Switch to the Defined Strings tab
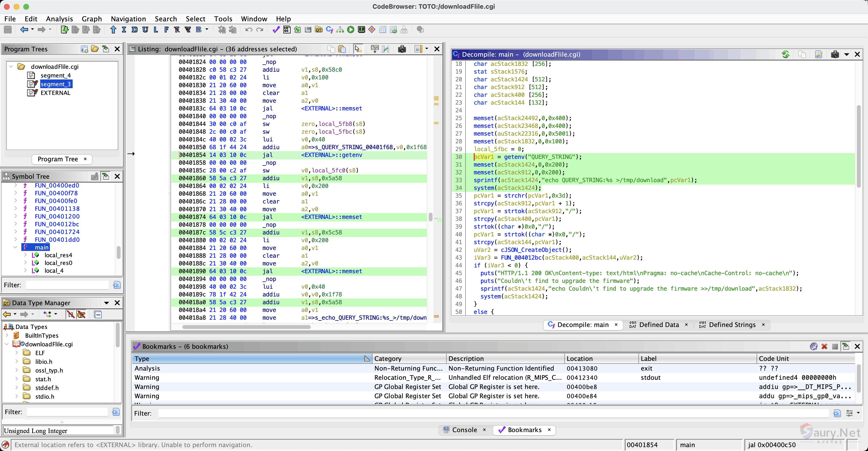 pyautogui.click(x=732, y=325)
